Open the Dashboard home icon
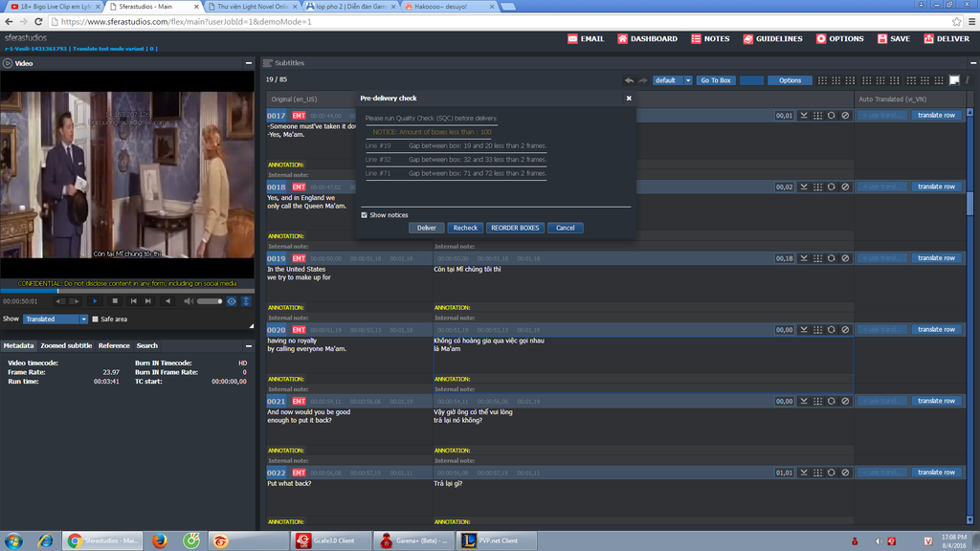The image size is (980, 551). pos(623,39)
